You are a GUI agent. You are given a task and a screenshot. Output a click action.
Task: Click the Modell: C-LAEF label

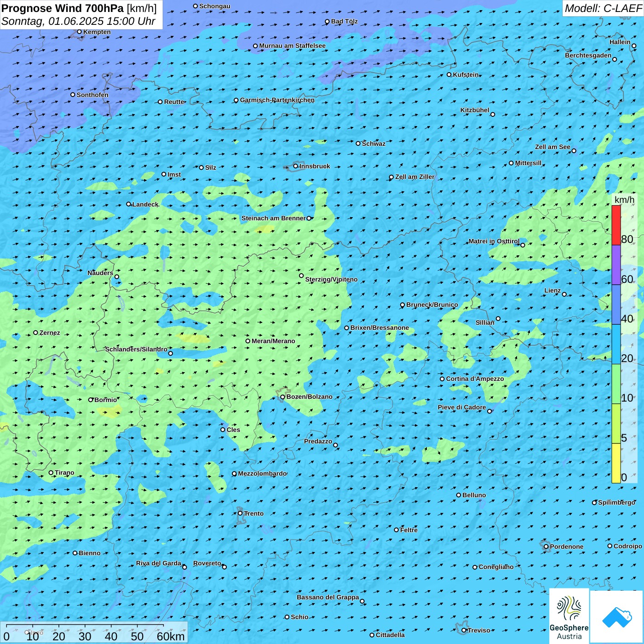(x=603, y=8)
